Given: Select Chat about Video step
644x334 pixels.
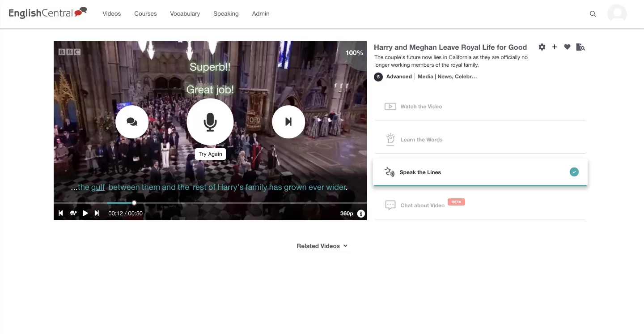Looking at the screenshot, I should (x=480, y=206).
